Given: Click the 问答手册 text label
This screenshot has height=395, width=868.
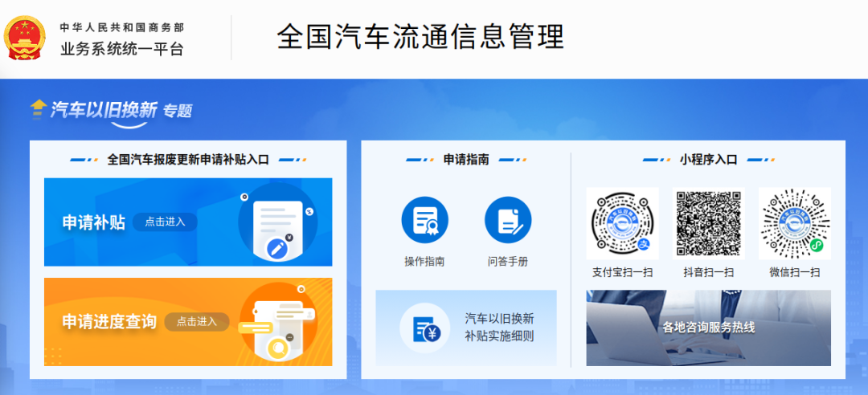Looking at the screenshot, I should click(508, 262).
